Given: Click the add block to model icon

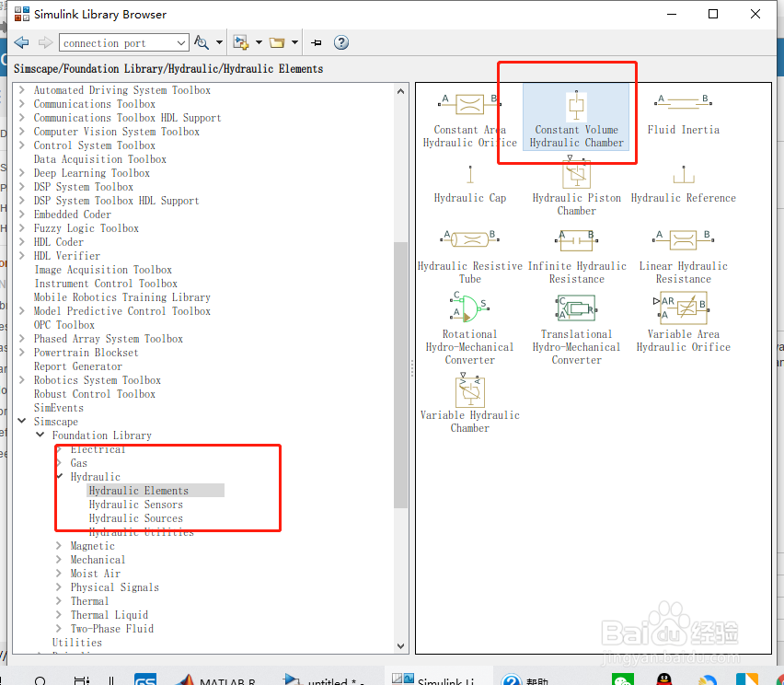Looking at the screenshot, I should coord(241,42).
